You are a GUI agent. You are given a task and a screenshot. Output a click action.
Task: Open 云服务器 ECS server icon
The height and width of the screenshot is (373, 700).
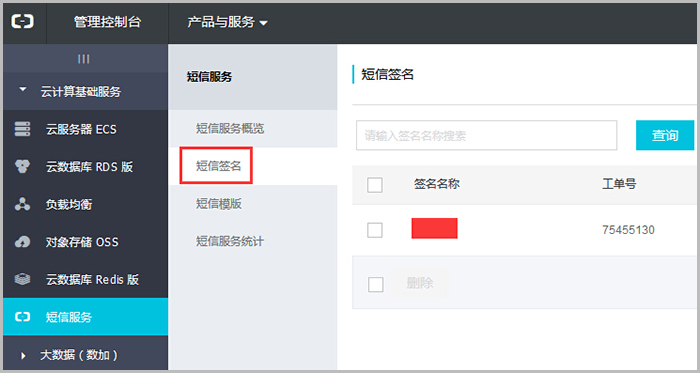coord(22,129)
